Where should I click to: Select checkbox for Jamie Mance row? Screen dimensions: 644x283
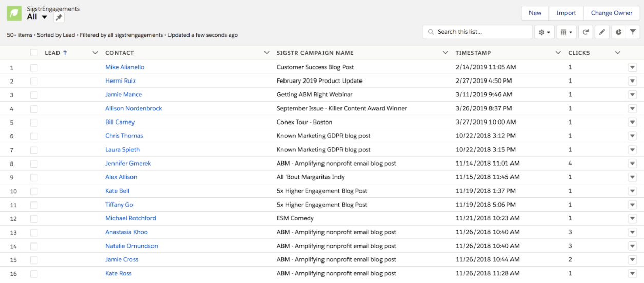[x=34, y=95]
